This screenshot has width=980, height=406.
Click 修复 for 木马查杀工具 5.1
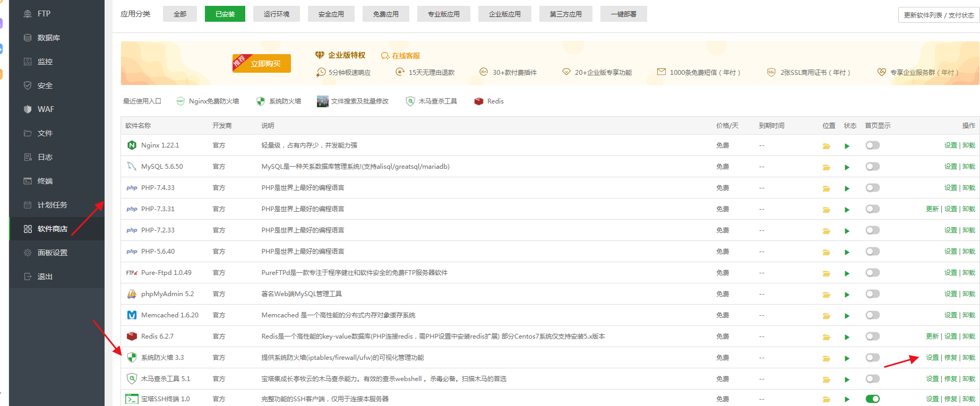951,379
